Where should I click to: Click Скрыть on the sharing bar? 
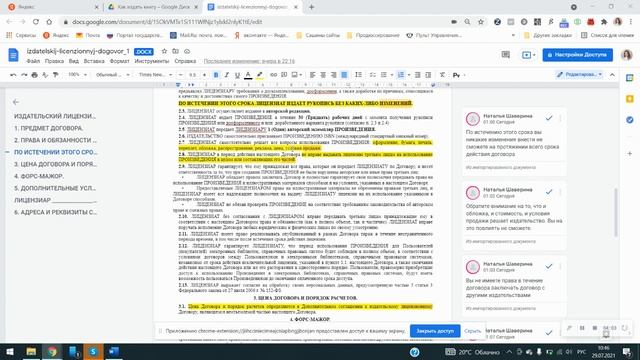tap(473, 331)
